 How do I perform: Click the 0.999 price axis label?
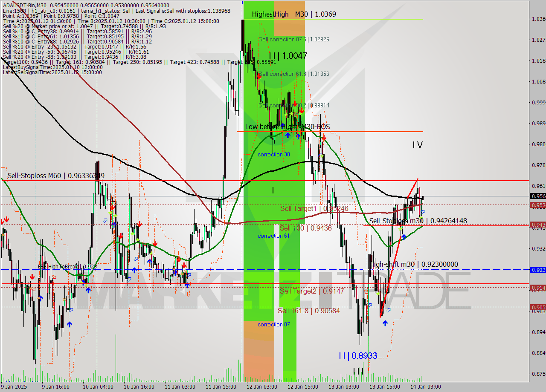pos(538,102)
